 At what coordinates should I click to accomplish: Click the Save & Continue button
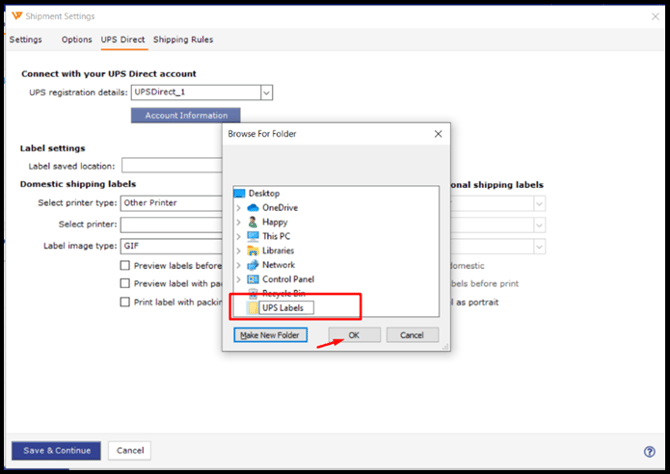[56, 450]
